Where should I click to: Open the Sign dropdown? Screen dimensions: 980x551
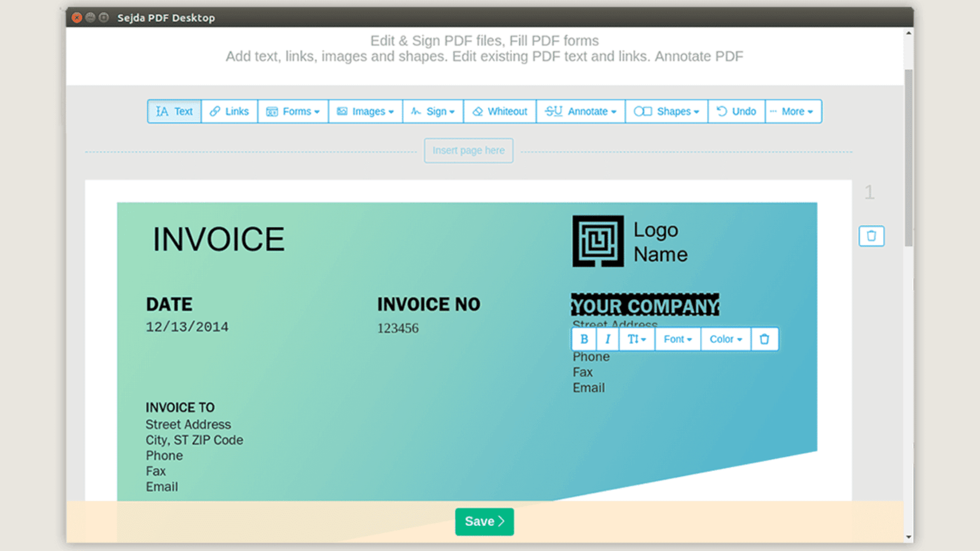point(433,111)
